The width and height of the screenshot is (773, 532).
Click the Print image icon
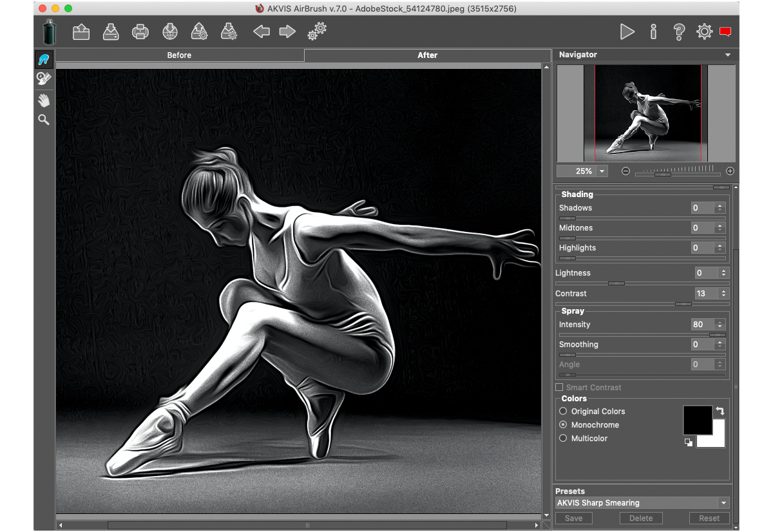(x=140, y=32)
